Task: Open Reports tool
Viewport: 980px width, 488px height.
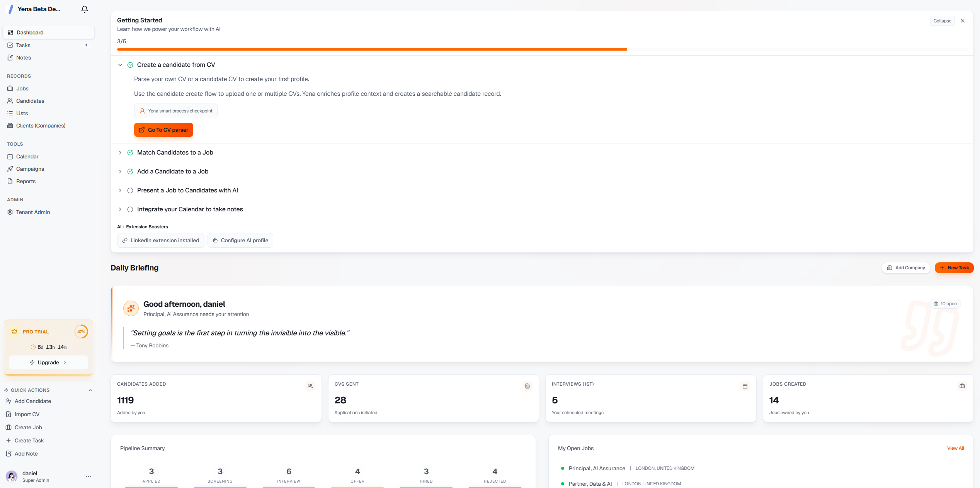Action: coord(49,181)
